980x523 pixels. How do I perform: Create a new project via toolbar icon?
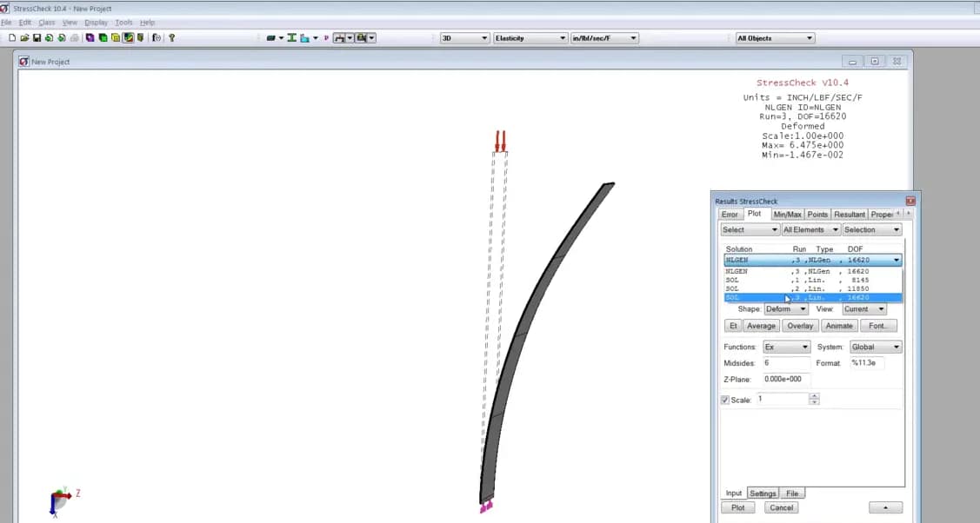coord(12,37)
